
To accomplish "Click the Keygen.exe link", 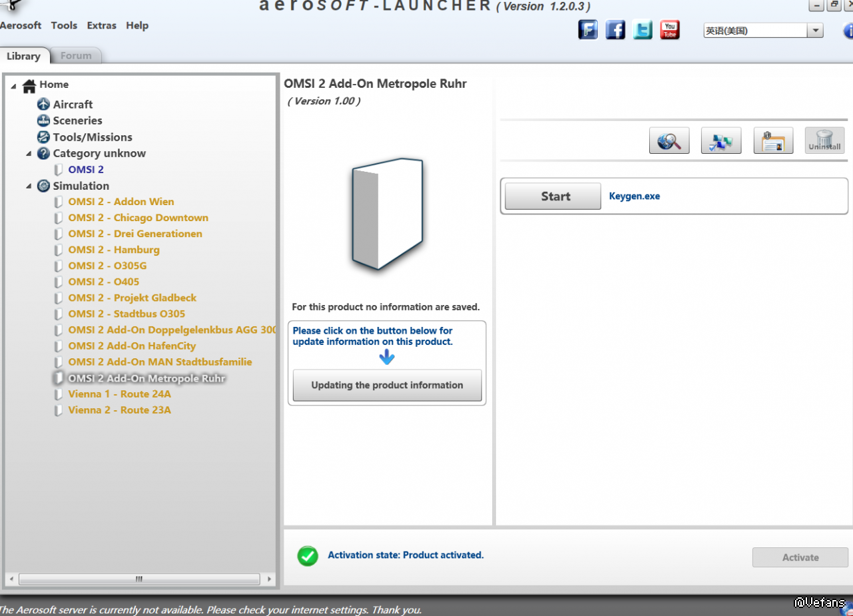I will point(635,196).
